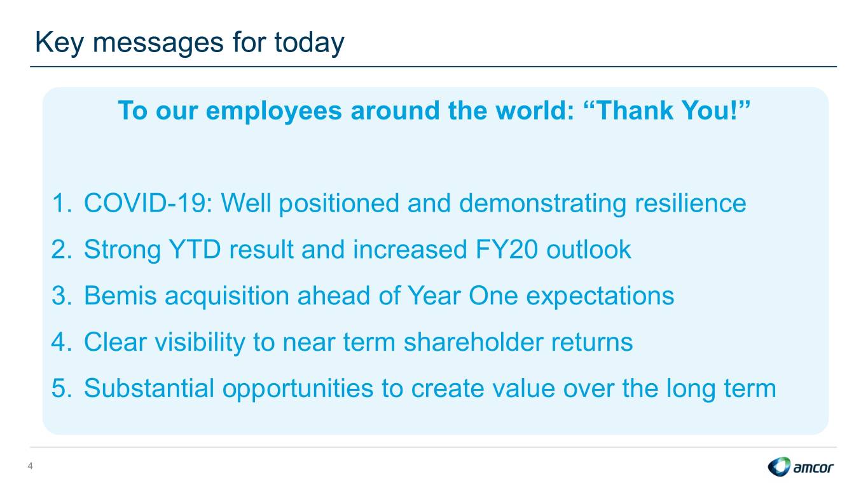The image size is (868, 488).
Task: Select the 'Key messages for today' title
Action: tap(189, 43)
